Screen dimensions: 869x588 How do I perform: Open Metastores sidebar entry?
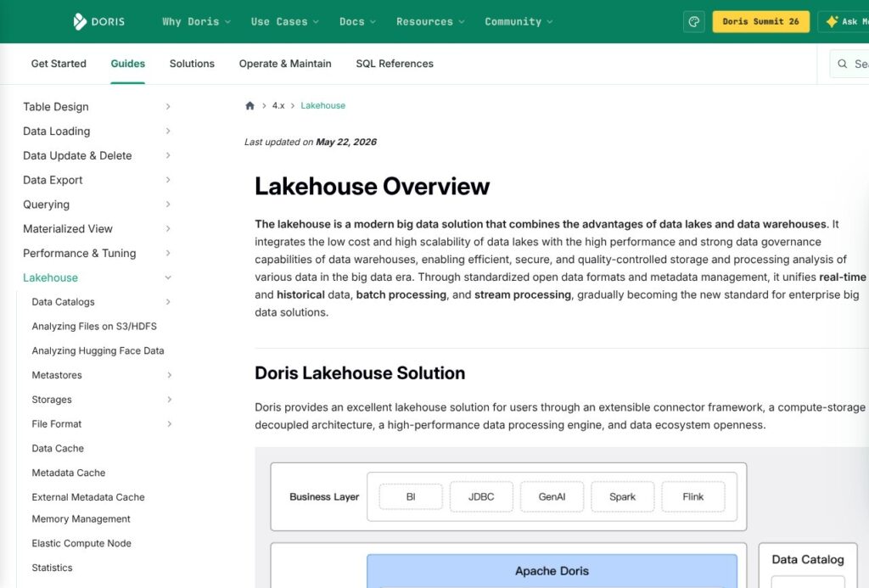tap(57, 375)
